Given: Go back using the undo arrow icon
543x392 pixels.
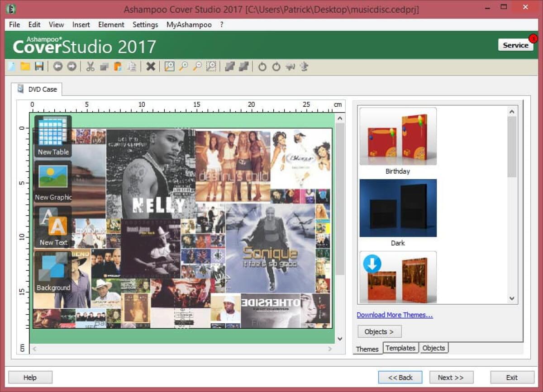Looking at the screenshot, I should [58, 66].
